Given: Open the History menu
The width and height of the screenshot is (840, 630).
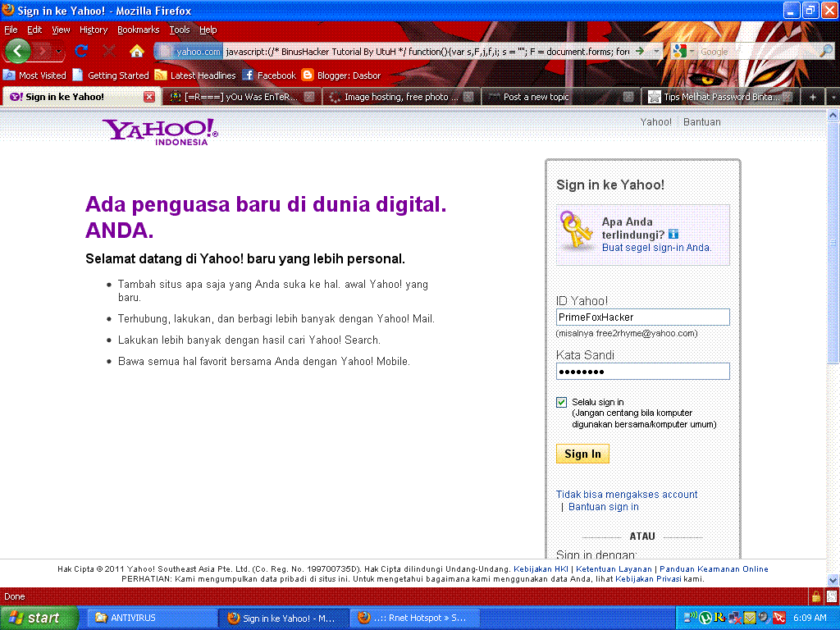Looking at the screenshot, I should point(94,30).
